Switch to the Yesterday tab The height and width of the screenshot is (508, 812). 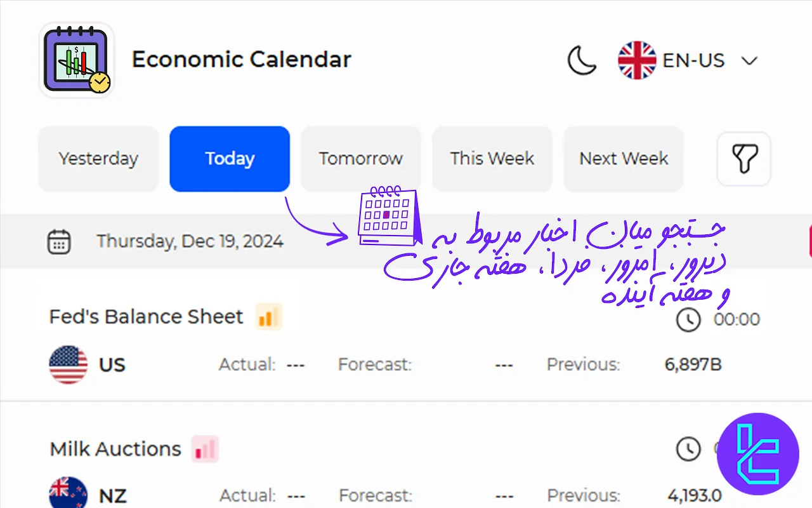tap(98, 159)
